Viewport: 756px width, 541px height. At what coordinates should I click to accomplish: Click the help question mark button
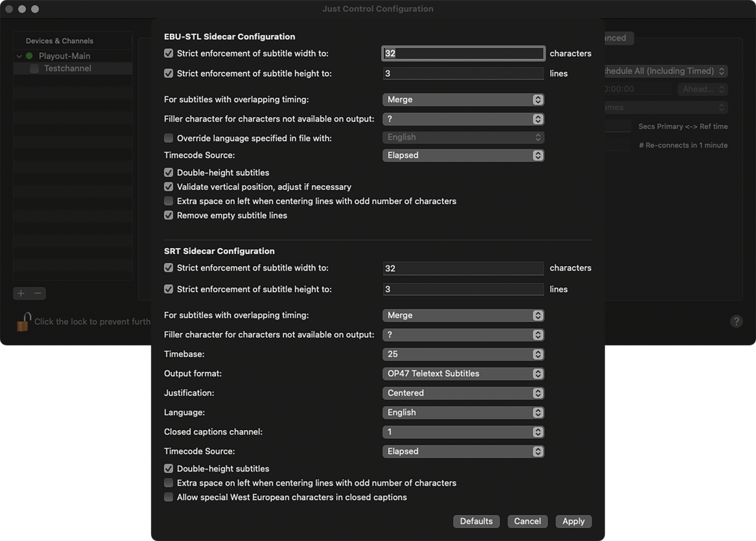736,321
